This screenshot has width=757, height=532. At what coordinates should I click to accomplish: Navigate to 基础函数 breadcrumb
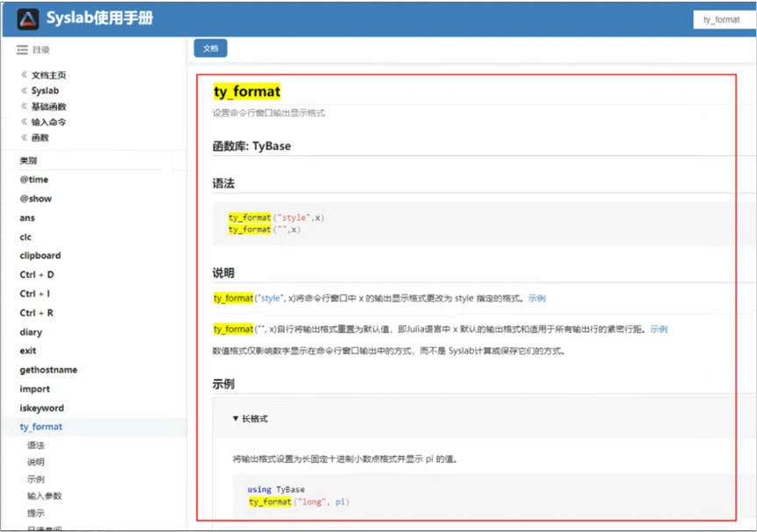49,107
